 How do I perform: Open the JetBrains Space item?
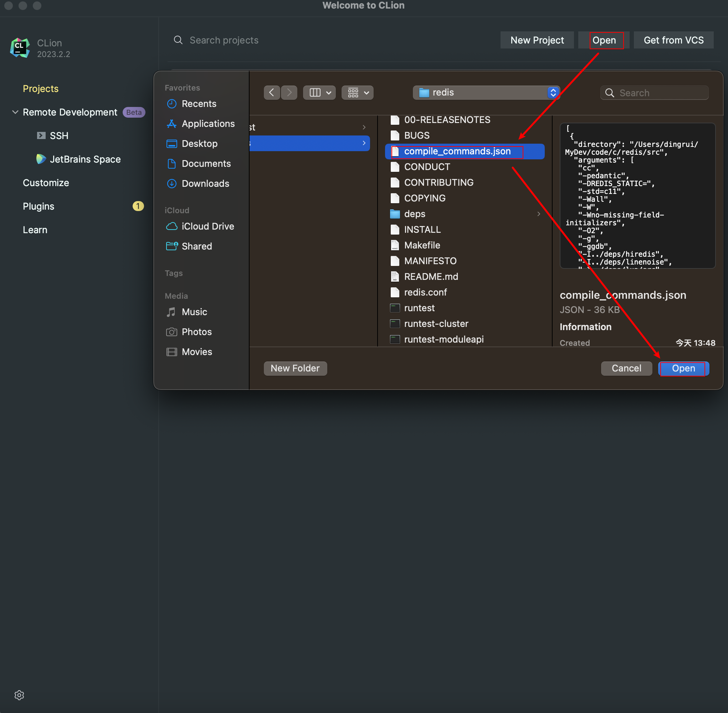click(85, 159)
